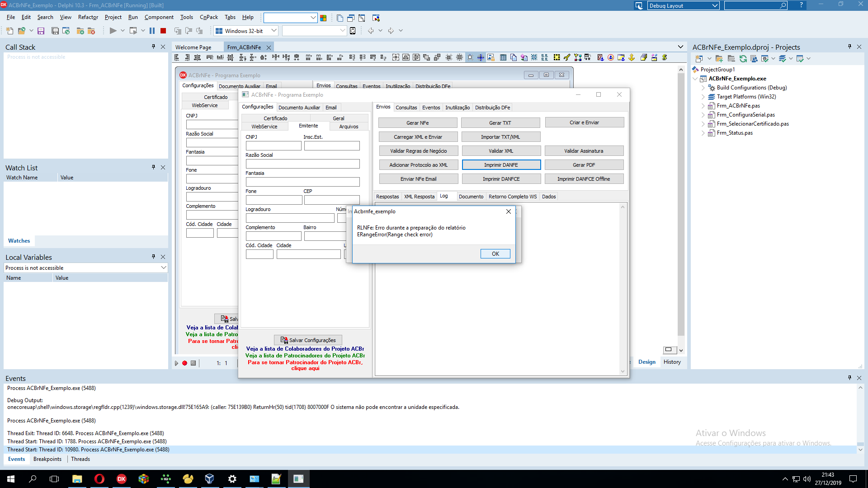
Task: Click the Back navigation arrow icon
Action: tap(371, 31)
